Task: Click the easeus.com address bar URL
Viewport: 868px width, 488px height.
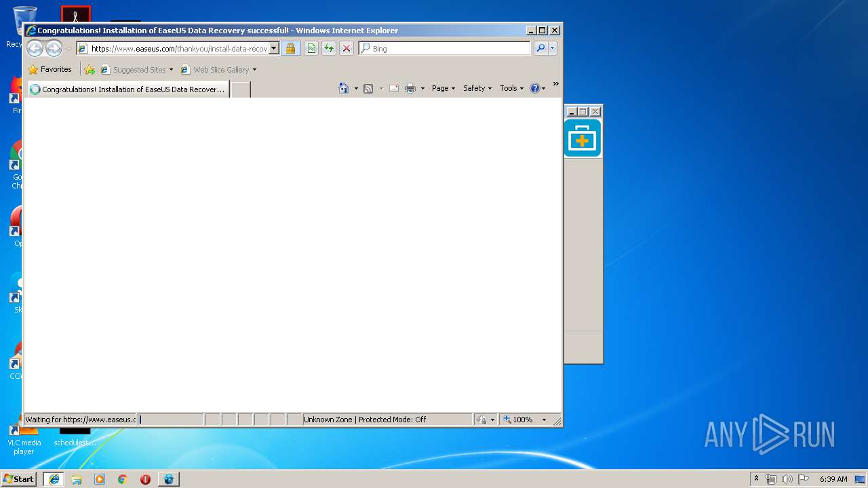Action: pyautogui.click(x=179, y=49)
